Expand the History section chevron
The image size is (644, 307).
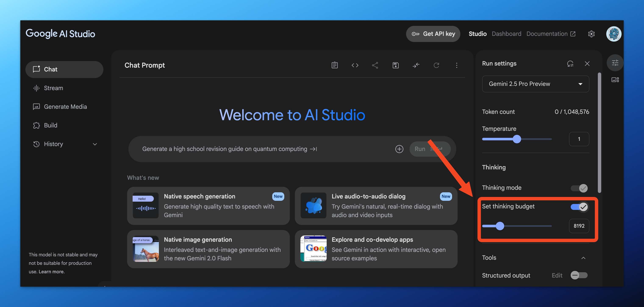coord(95,144)
